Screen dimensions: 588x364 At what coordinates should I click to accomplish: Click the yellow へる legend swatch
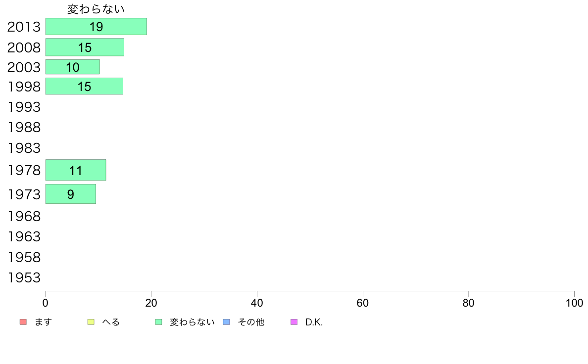coord(91,322)
